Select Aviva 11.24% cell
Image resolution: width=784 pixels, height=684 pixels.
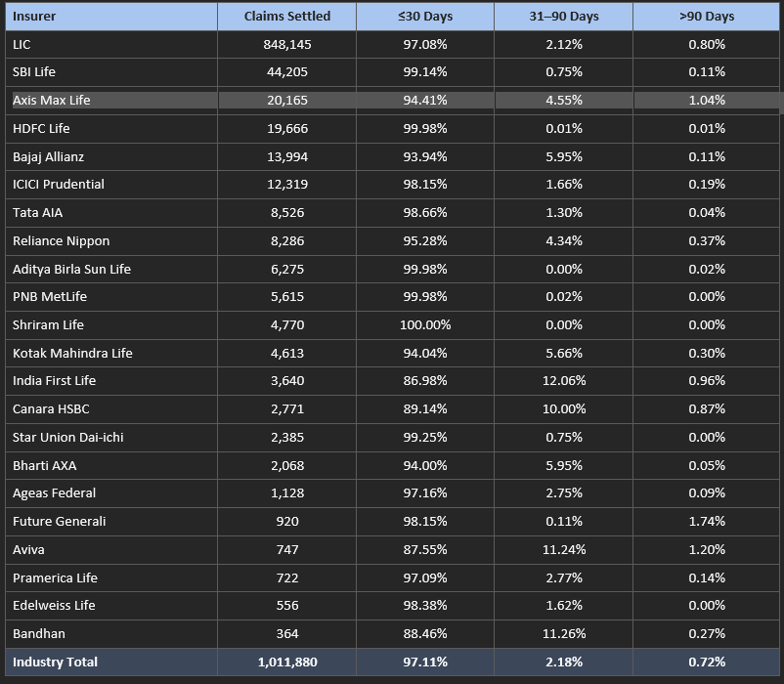[x=563, y=550]
